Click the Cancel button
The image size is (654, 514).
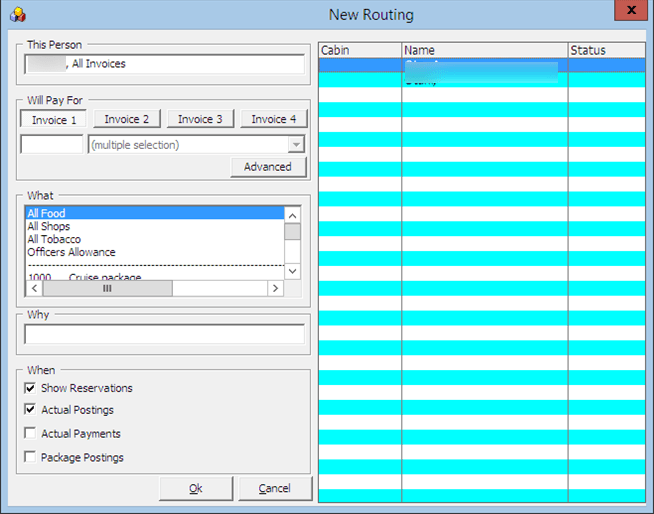275,488
